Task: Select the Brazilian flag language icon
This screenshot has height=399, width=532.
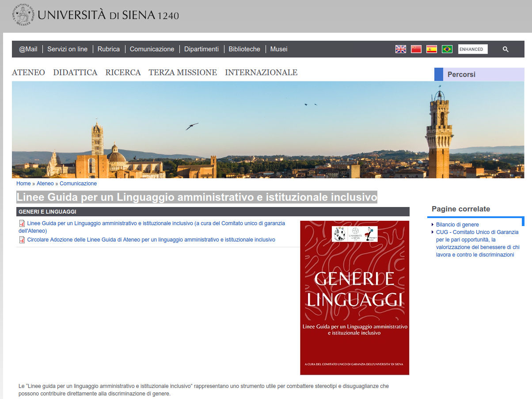Action: pos(447,49)
